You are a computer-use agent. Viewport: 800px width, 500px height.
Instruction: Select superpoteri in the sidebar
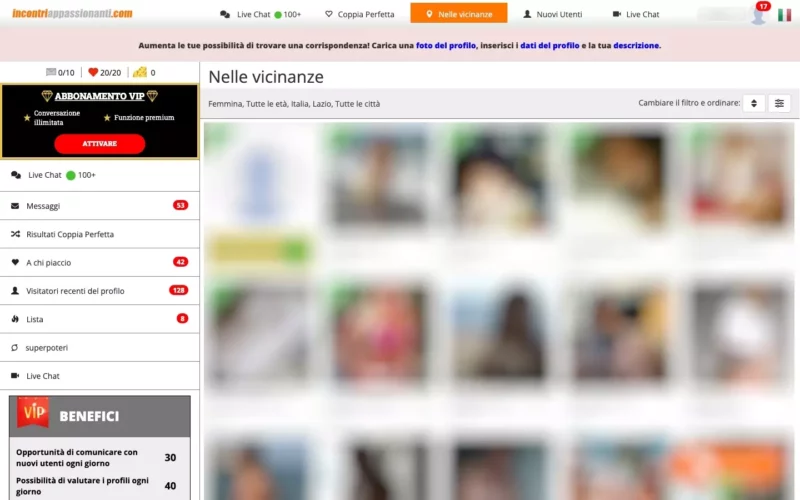(47, 347)
